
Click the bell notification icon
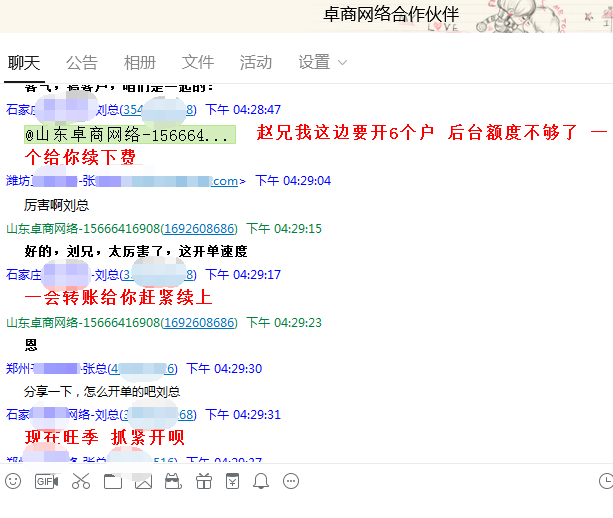point(261,481)
